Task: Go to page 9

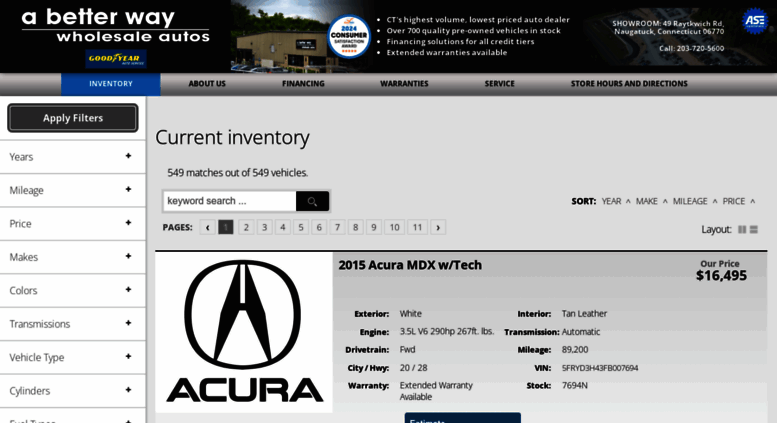Action: (374, 227)
